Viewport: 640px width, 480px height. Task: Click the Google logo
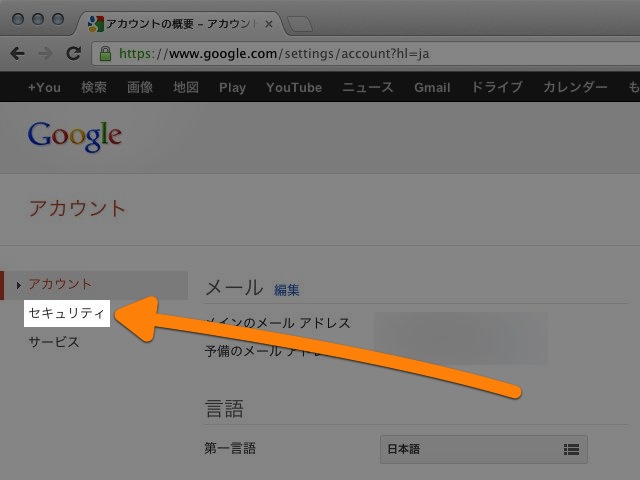pos(75,137)
